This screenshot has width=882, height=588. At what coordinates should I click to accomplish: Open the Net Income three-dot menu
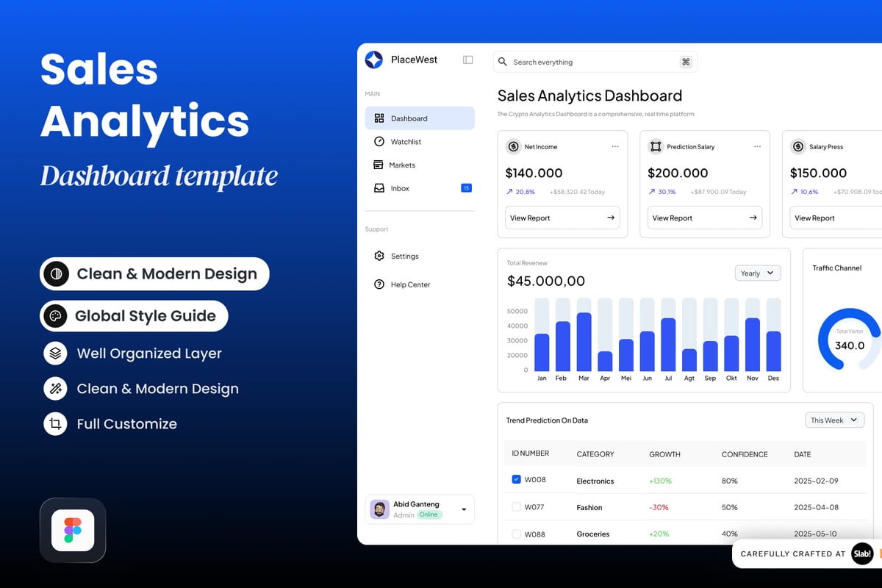[615, 147]
